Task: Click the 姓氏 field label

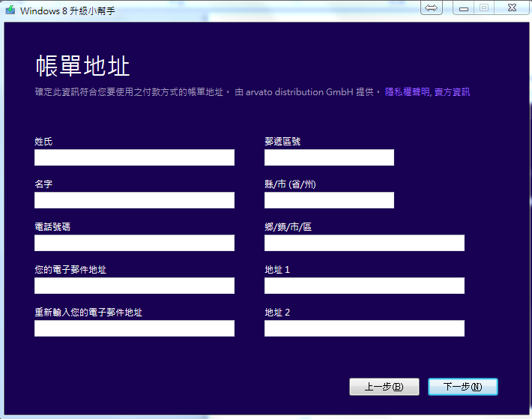Action: click(43, 142)
